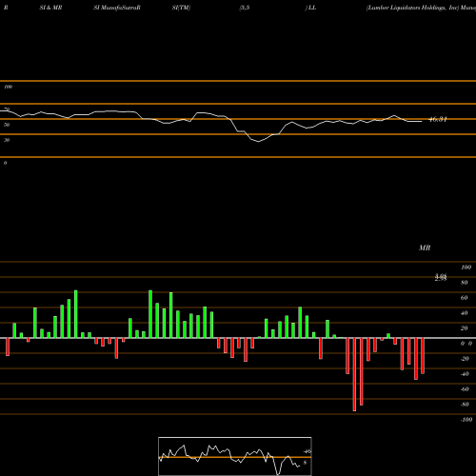Click the -20 label on MR right axis
Viewport: 476px width, 476px height.
[465, 359]
